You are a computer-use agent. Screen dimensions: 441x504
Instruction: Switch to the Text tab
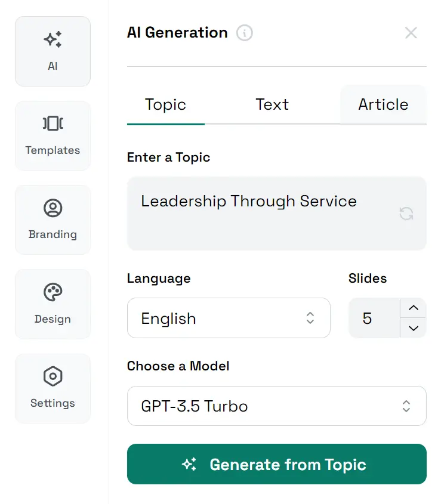(272, 105)
